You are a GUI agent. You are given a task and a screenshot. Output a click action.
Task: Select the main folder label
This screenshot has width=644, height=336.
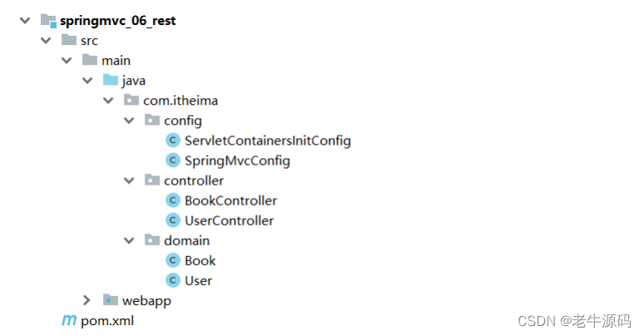point(116,61)
